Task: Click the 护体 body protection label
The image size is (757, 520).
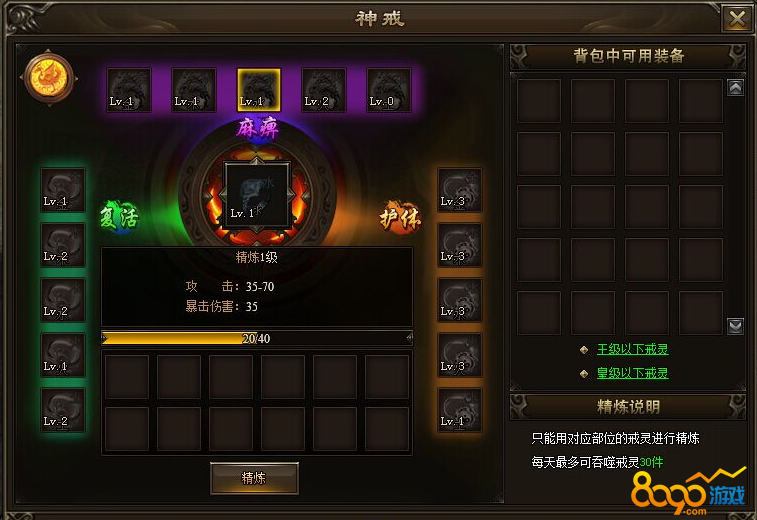Action: click(400, 218)
